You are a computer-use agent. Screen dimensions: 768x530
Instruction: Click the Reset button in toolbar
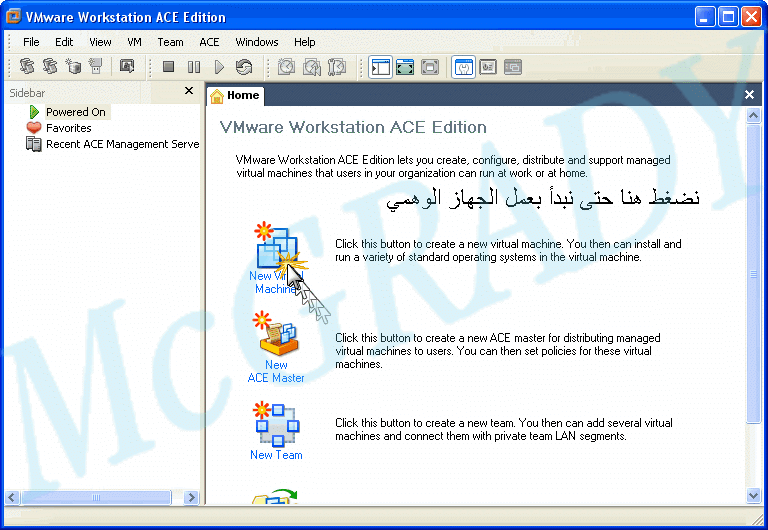click(x=244, y=67)
